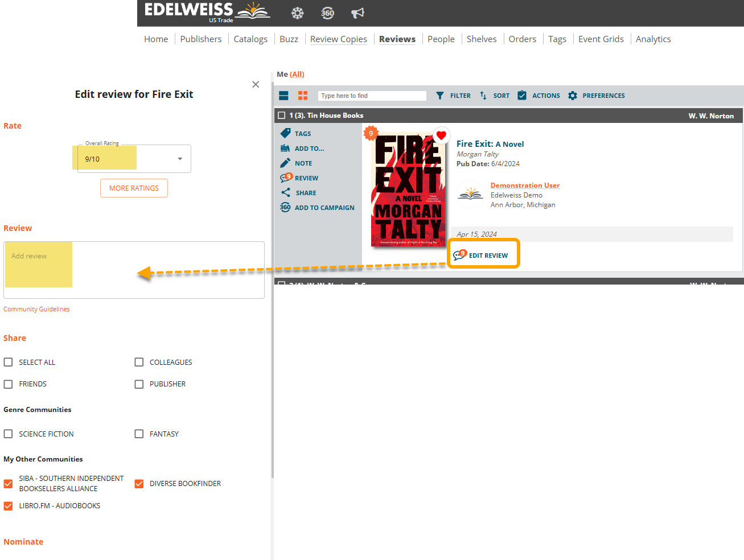Toggle the heart favorite on Fire Exit cover
The height and width of the screenshot is (560, 744).
[441, 135]
